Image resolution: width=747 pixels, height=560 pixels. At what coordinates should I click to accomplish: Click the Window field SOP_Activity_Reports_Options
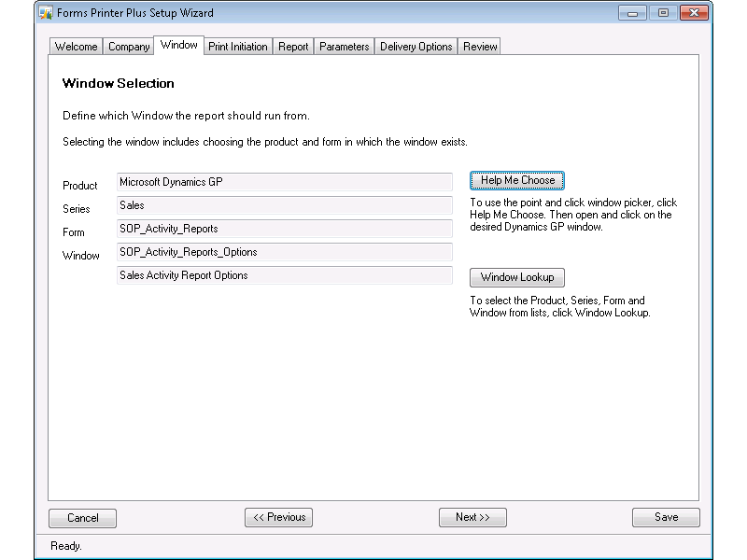285,252
